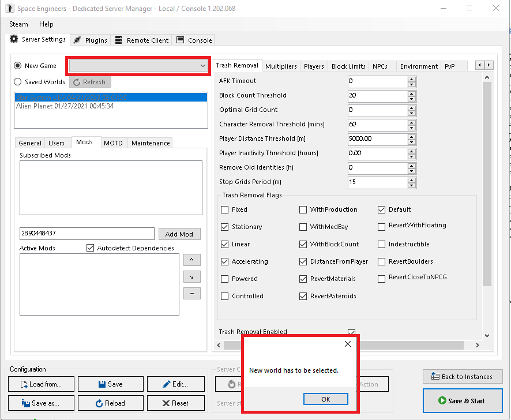The width and height of the screenshot is (511, 420).
Task: Click OK in the message dialog
Action: pos(326,399)
